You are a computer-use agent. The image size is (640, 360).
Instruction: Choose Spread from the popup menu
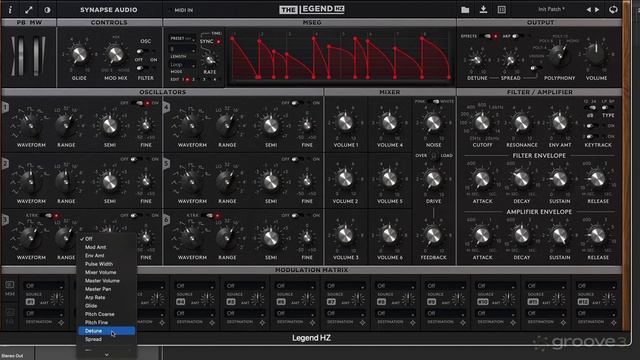click(107, 339)
